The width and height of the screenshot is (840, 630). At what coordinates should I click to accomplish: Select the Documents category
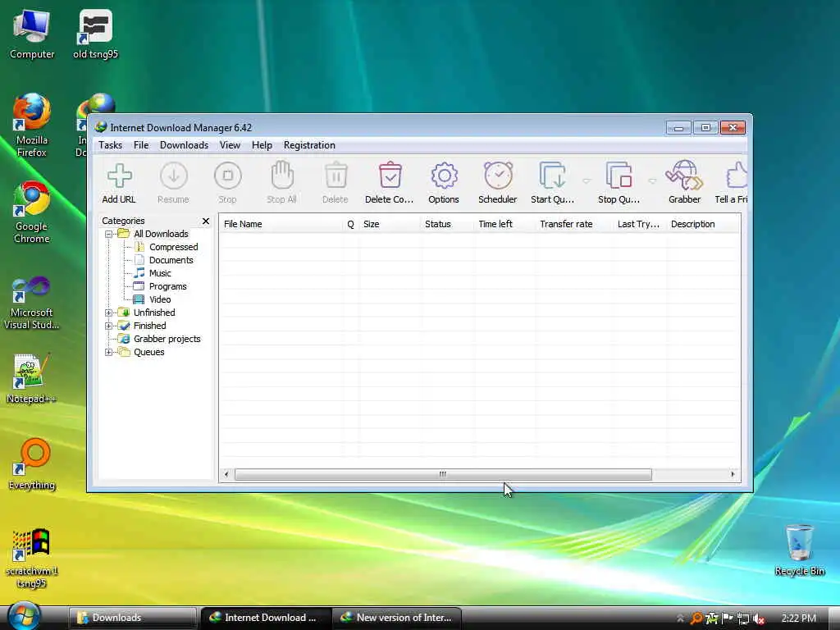[171, 260]
